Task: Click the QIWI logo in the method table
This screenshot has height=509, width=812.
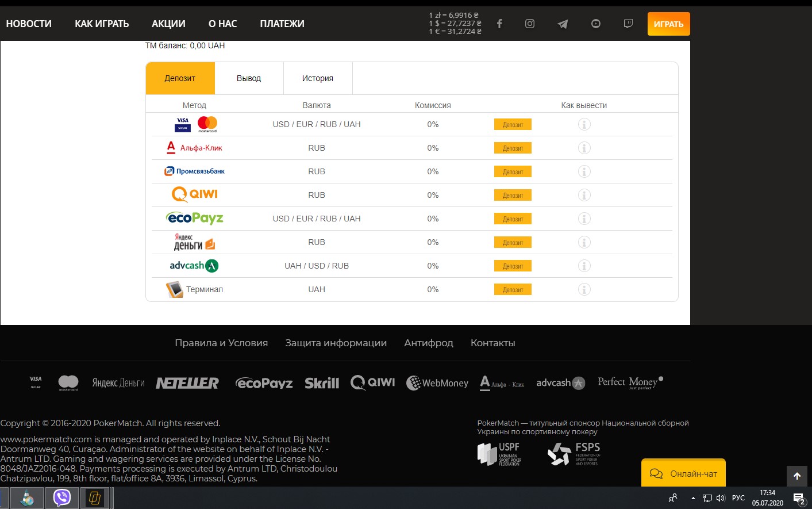Action: [x=195, y=194]
